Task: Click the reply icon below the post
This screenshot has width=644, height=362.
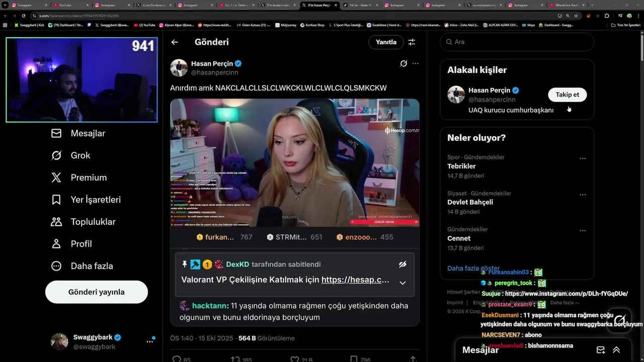Action: pos(177,359)
